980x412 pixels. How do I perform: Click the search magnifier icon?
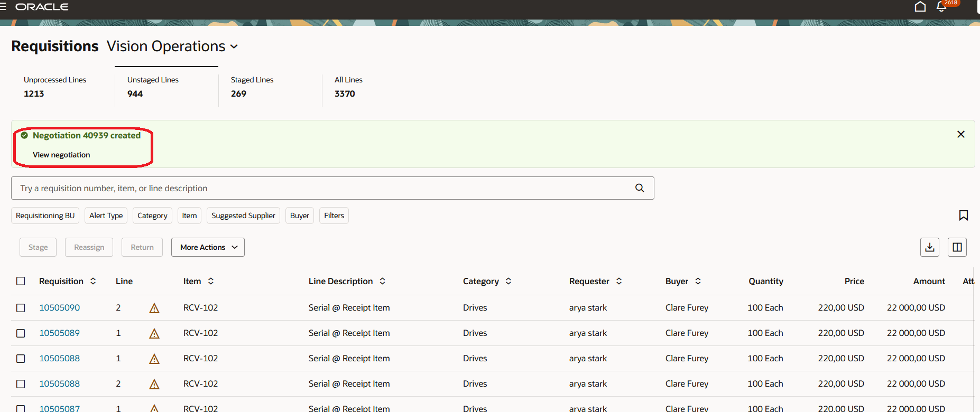point(640,188)
